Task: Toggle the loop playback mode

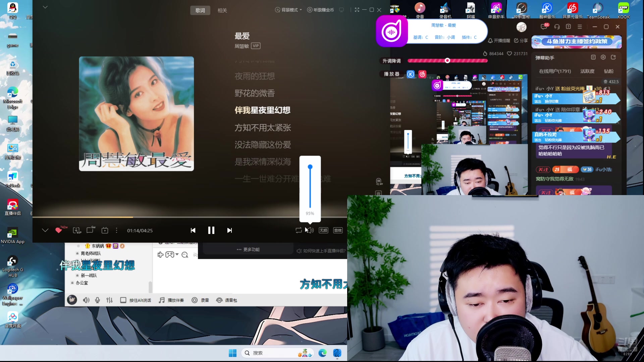Action: [x=299, y=230]
